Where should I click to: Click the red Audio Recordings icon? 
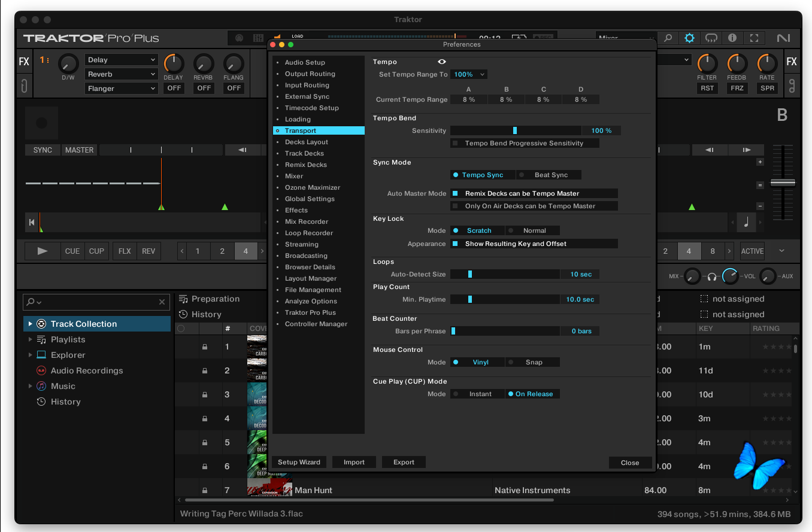click(41, 370)
